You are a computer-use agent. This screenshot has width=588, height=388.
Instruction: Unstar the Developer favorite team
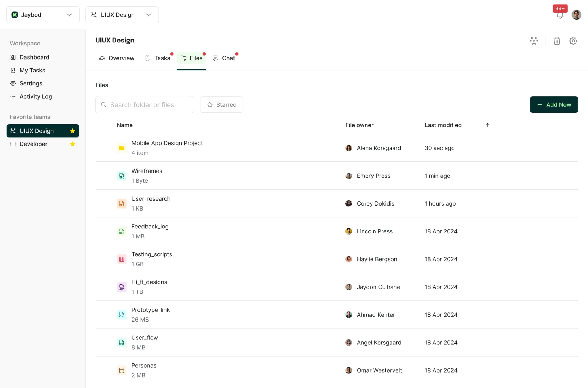[x=73, y=144]
